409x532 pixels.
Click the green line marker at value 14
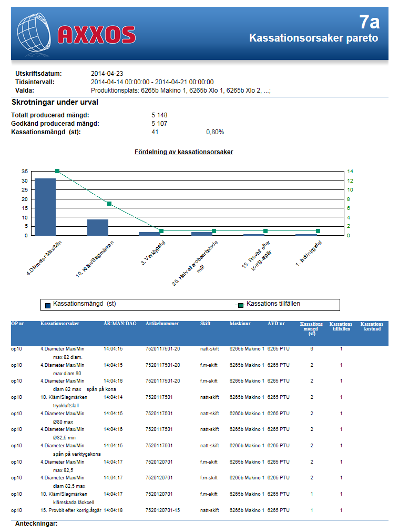(x=57, y=172)
